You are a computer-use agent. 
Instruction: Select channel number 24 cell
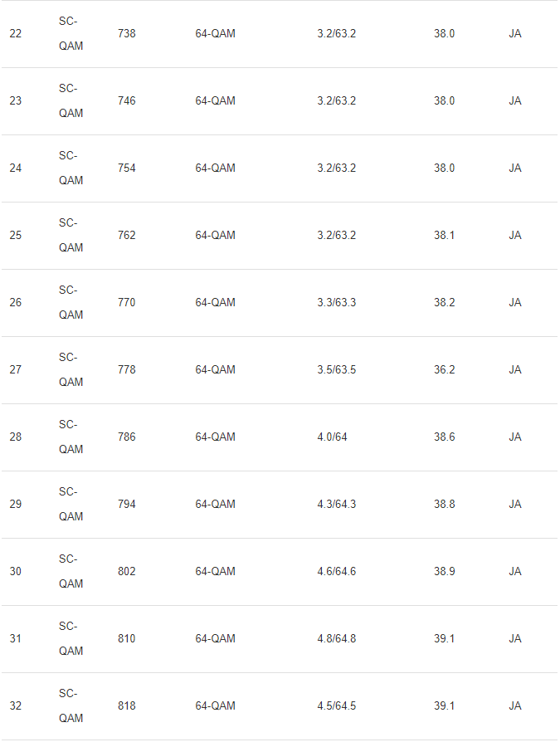16,168
